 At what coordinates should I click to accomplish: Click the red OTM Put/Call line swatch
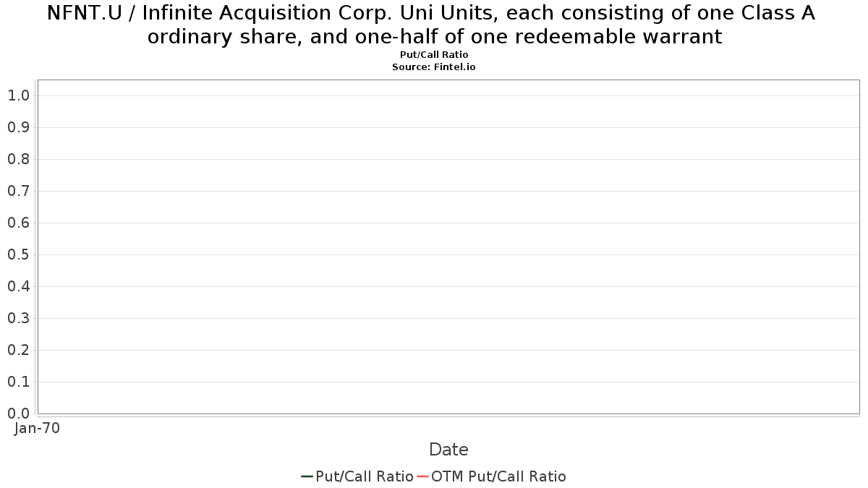tap(423, 476)
